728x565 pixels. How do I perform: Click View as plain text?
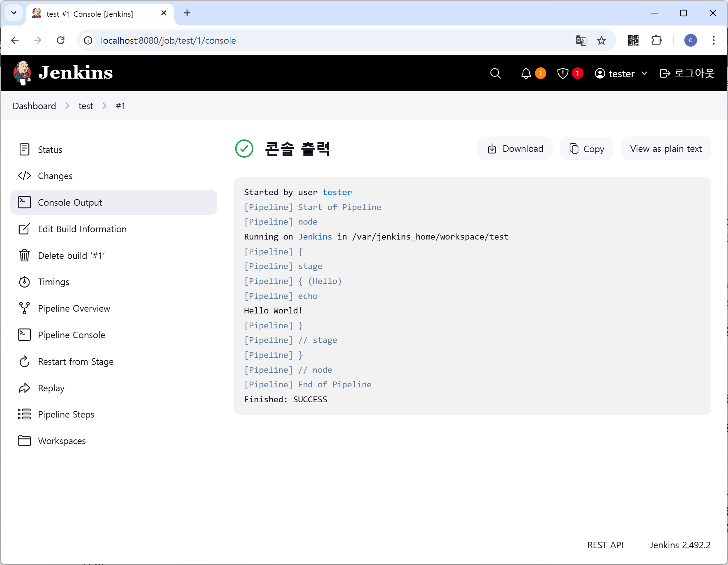(x=666, y=149)
